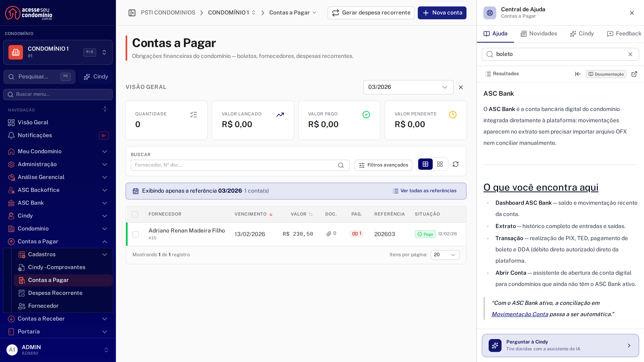Click Resultados in help panel
This screenshot has height=362, width=644.
502,74
